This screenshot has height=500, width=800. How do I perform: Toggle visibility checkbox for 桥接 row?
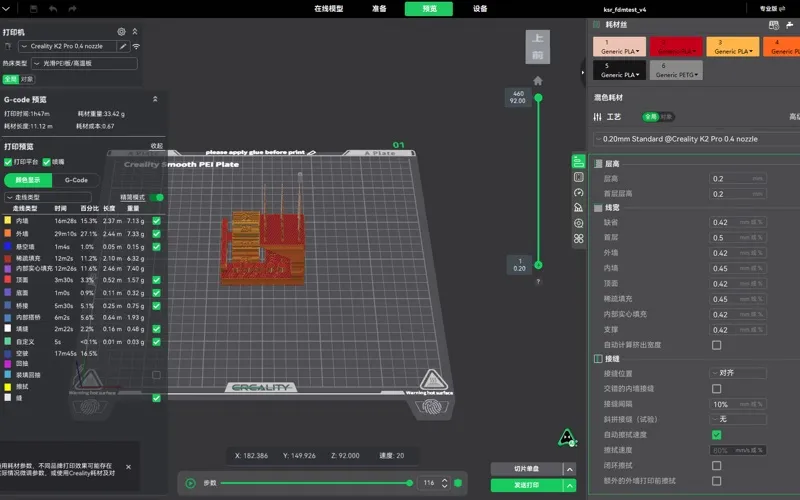pyautogui.click(x=157, y=306)
